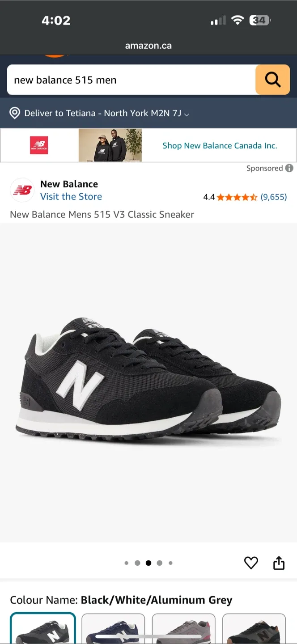Select the grey shoe colour swatch
This screenshot has width=297, height=644.
click(x=184, y=628)
